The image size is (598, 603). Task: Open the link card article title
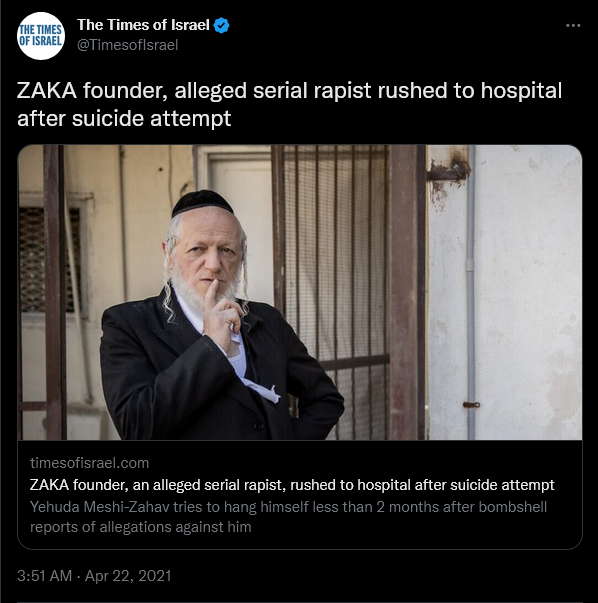292,485
